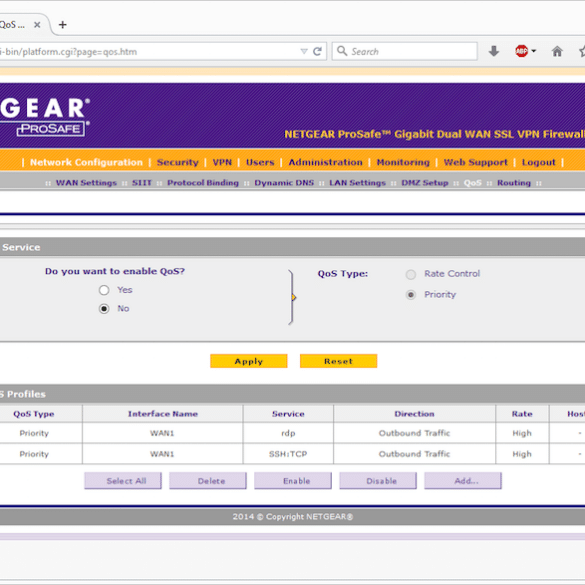The width and height of the screenshot is (585, 585).
Task: Go to browser home page icon
Action: (x=557, y=51)
